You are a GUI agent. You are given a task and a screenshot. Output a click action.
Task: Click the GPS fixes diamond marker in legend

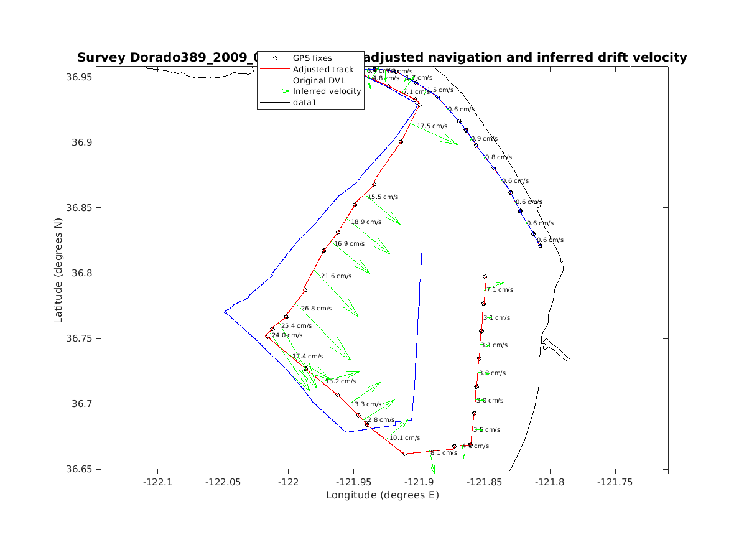274,58
